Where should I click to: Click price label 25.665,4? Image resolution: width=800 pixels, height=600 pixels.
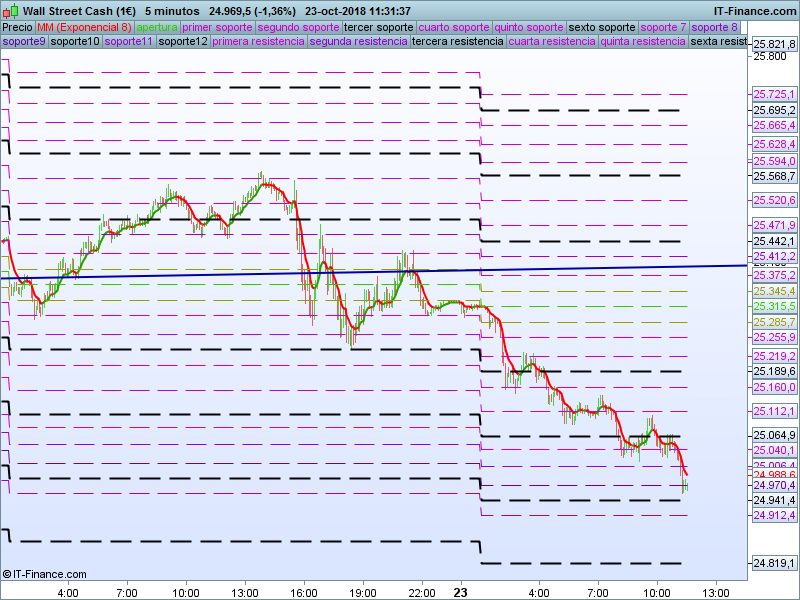[774, 126]
